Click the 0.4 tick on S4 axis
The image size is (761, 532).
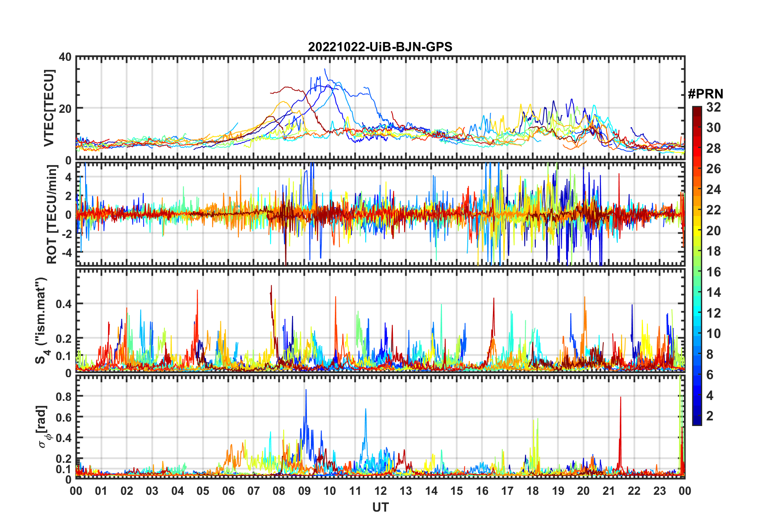coord(64,304)
